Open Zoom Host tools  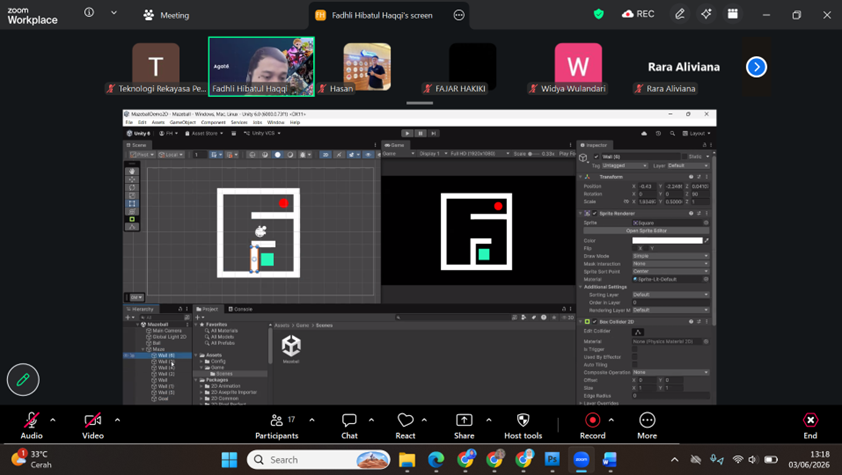523,427
